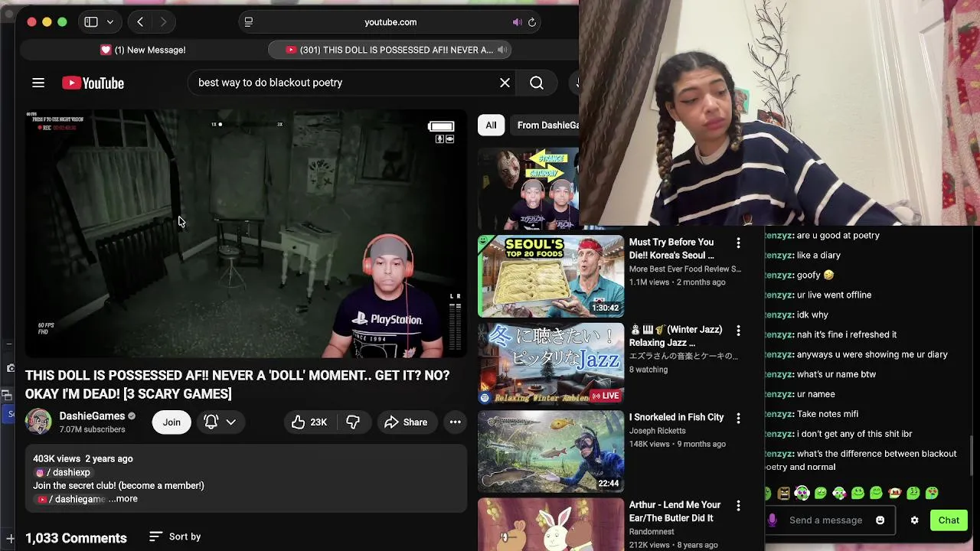
Task: Open the dashiegames YouTube link
Action: 71,499
